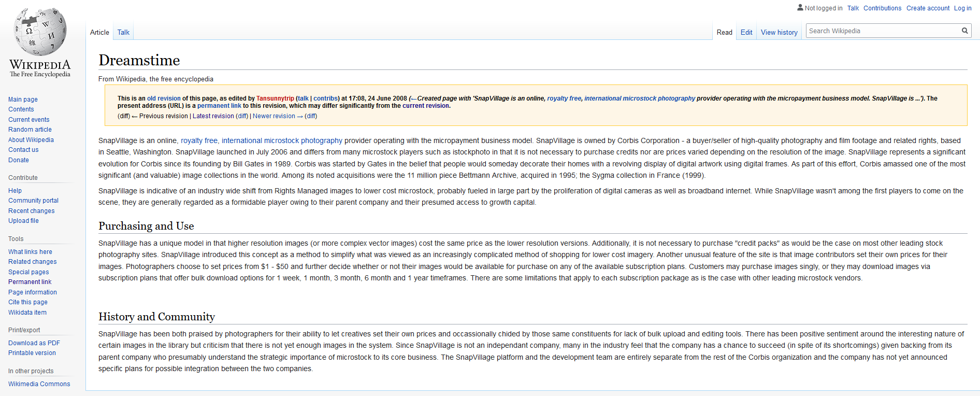Open the contribs link
Viewport: 980px width, 396px height.
[325, 98]
